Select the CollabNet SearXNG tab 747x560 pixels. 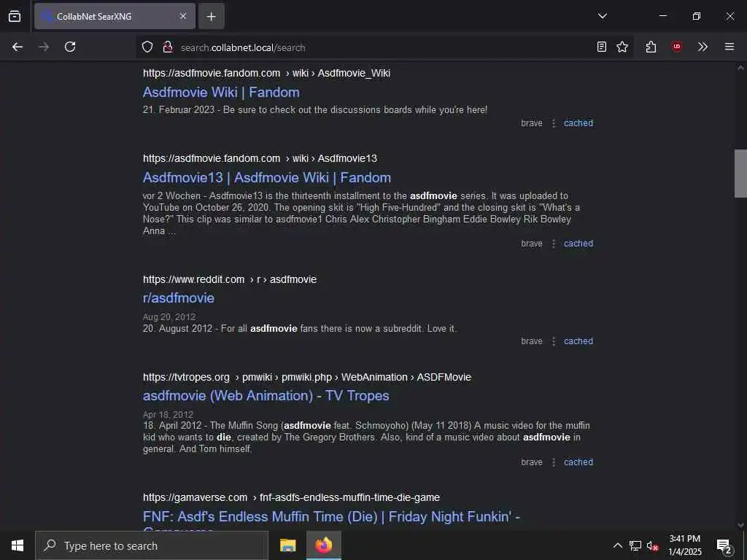(x=115, y=16)
